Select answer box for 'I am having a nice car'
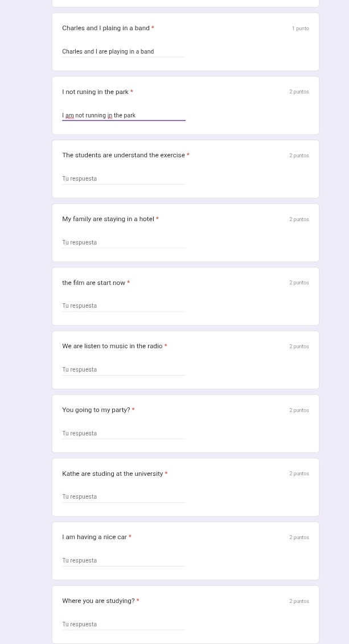 click(124, 561)
